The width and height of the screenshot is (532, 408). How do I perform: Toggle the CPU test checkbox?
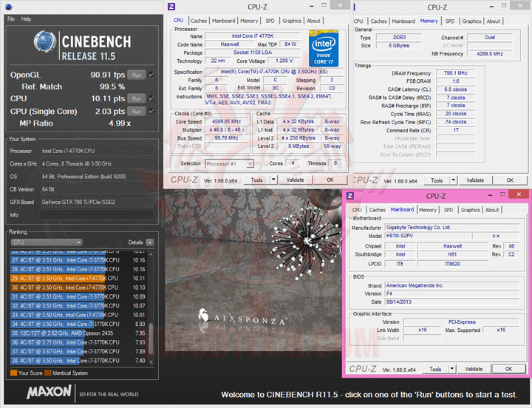pyautogui.click(x=151, y=98)
